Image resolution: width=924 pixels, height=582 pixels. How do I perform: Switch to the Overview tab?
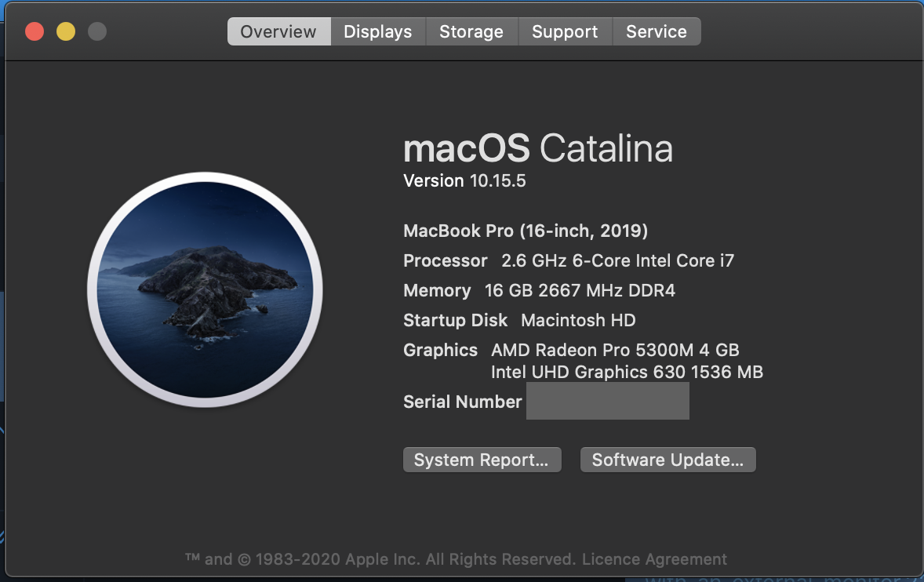[278, 32]
